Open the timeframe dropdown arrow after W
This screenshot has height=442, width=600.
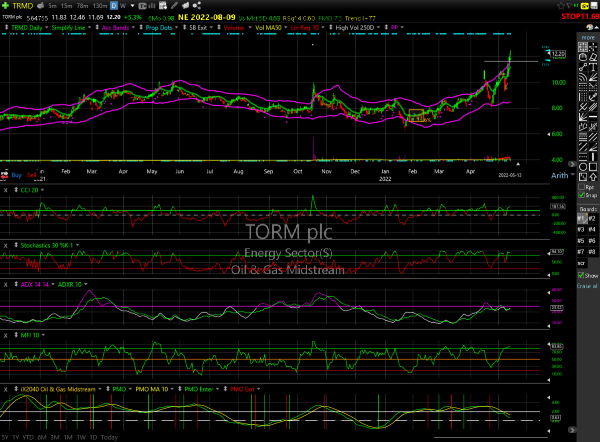[132, 5]
